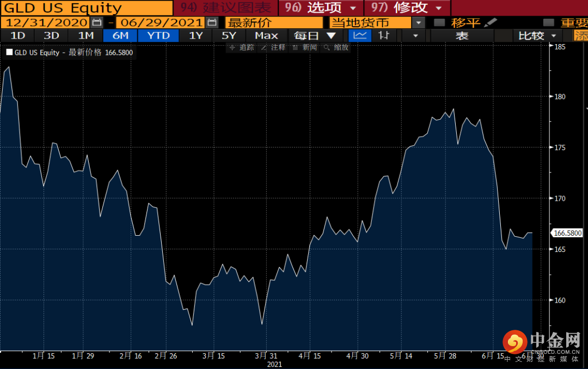Image resolution: width=588 pixels, height=369 pixels.
Task: Click the 当地货币 currency field
Action: 371,22
